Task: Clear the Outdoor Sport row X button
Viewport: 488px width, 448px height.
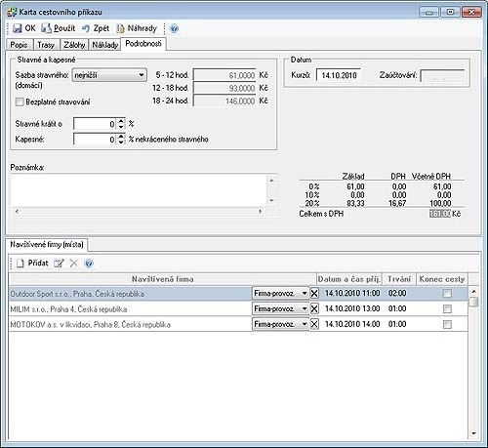Action: (314, 294)
